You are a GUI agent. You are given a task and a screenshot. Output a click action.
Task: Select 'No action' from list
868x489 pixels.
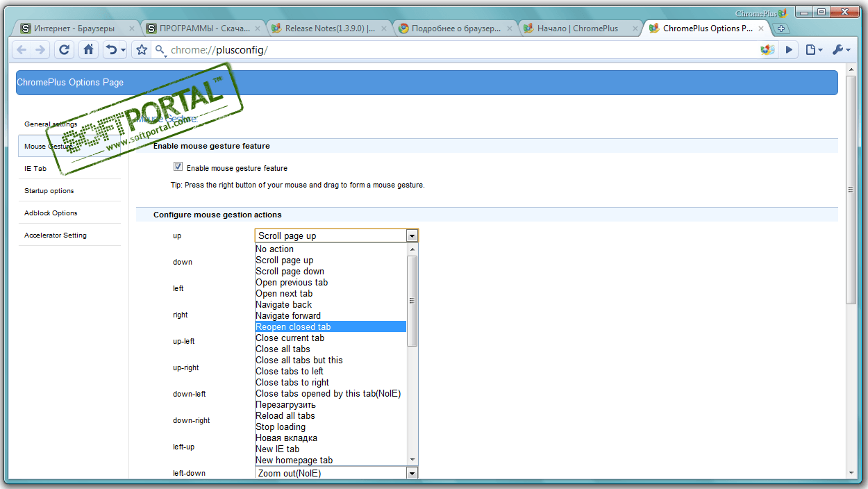(331, 249)
